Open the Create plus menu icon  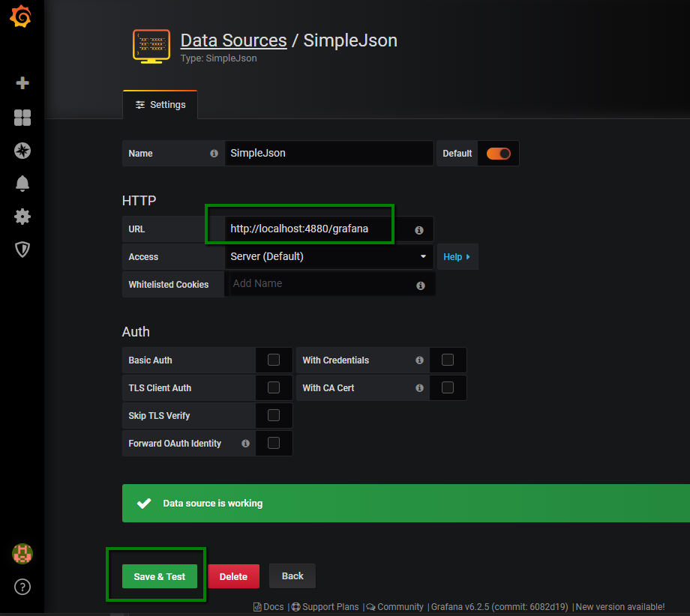[22, 83]
